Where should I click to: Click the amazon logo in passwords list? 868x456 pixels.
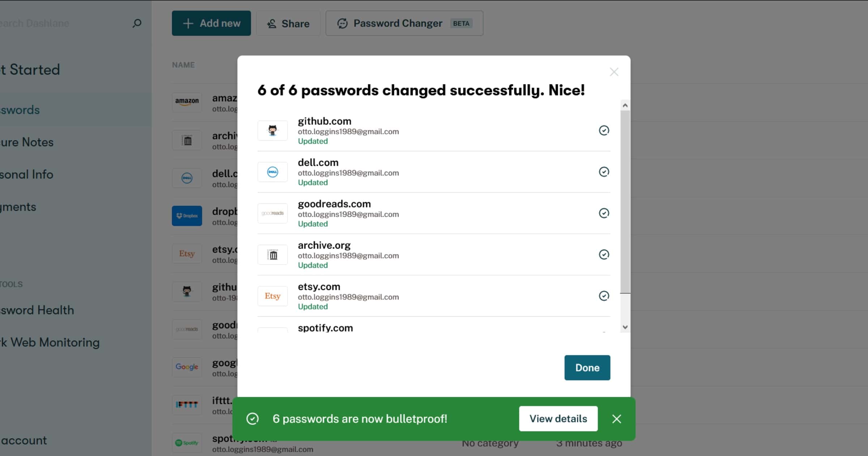187,101
